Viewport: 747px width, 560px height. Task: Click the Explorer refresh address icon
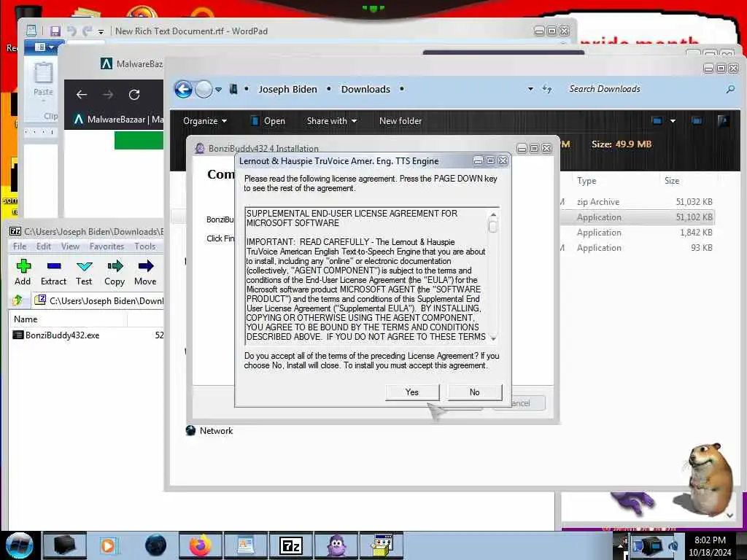click(x=547, y=89)
